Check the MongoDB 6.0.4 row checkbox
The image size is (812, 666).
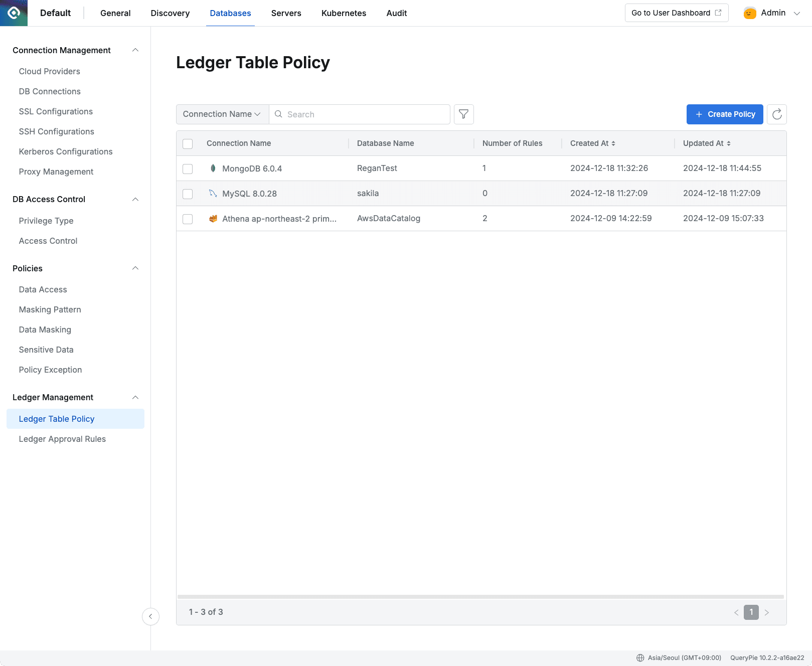coord(188,169)
